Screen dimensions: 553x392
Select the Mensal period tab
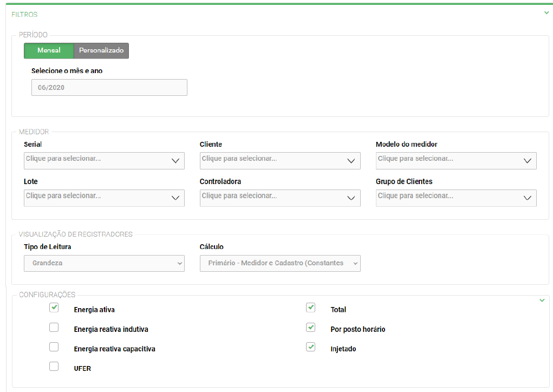(x=49, y=50)
